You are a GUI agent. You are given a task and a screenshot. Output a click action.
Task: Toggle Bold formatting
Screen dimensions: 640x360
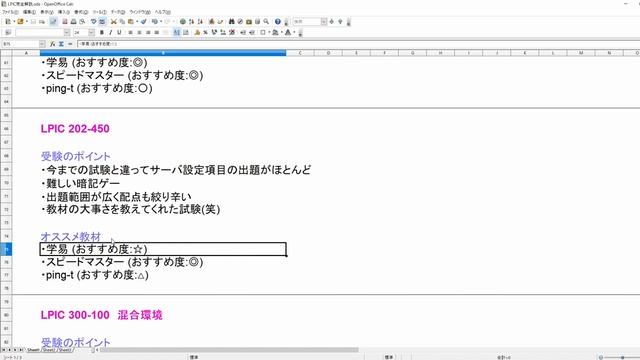[102, 32]
